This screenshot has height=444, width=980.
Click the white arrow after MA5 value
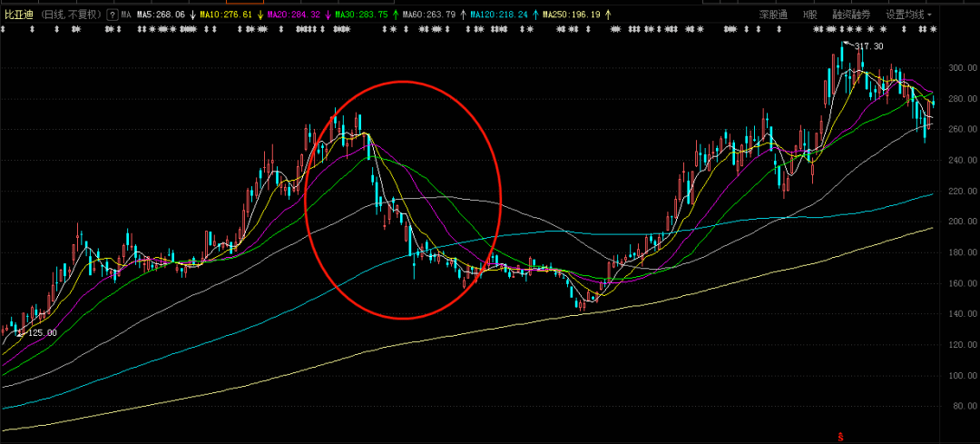[191, 15]
